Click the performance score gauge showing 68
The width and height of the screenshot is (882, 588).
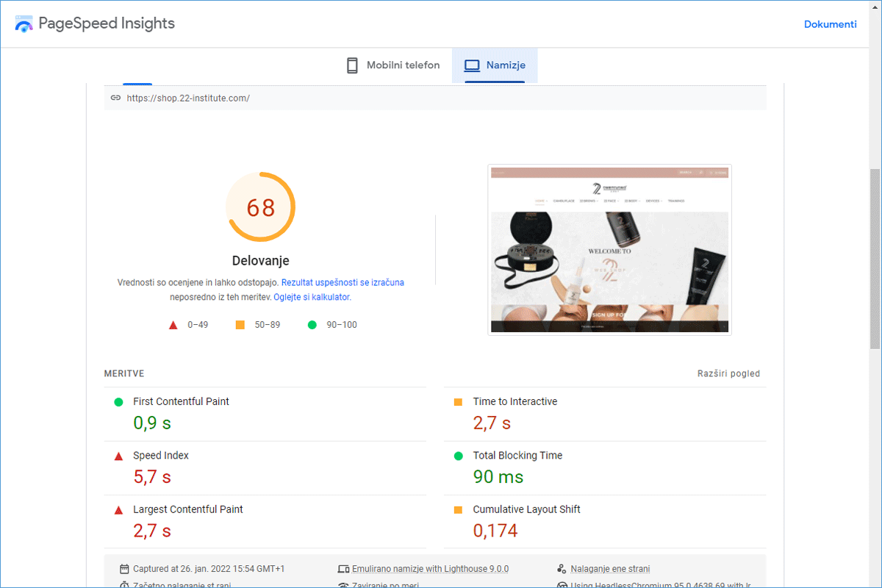click(260, 208)
